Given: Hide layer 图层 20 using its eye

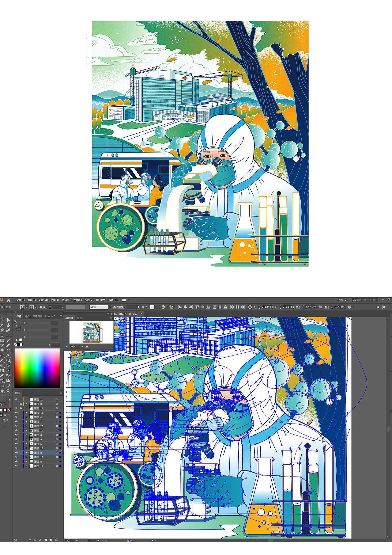Looking at the screenshot, I should point(16,426).
